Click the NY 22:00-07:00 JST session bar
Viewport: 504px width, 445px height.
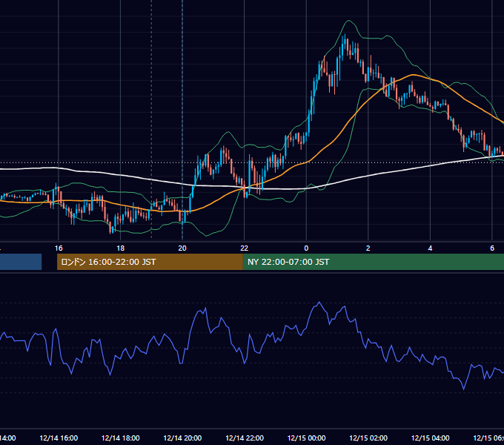tap(373, 262)
